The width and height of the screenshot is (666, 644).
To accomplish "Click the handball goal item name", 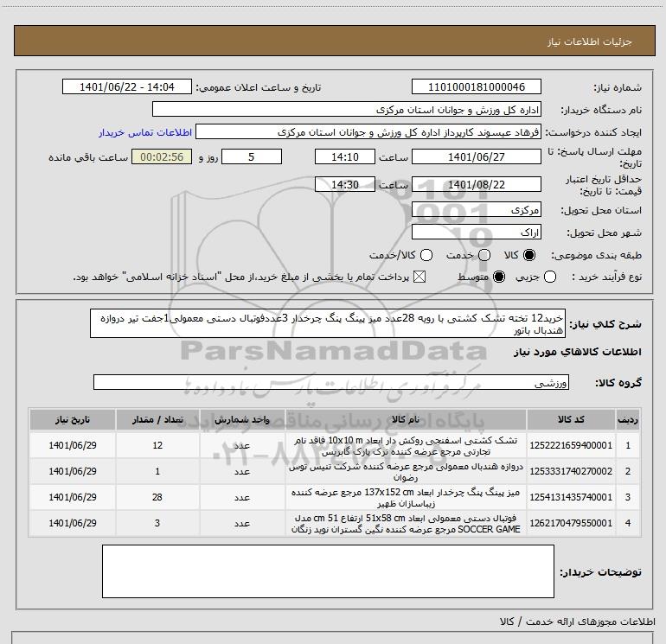I will [x=406, y=472].
